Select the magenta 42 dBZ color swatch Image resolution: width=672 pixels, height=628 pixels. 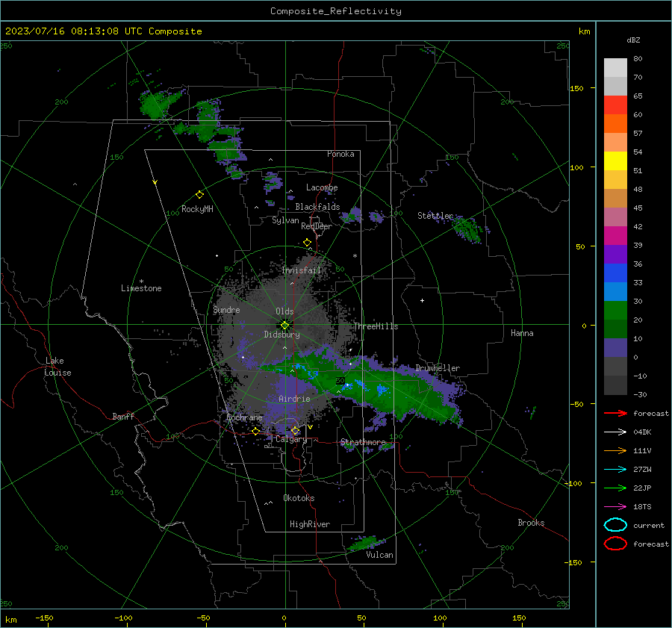(615, 235)
